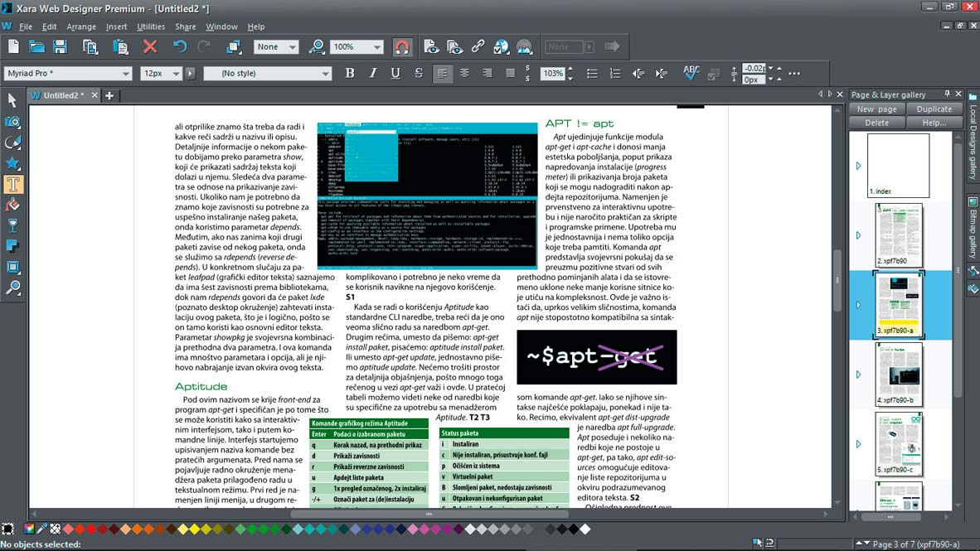Open the Edit menu
Screen dimensions: 980x551
point(50,27)
